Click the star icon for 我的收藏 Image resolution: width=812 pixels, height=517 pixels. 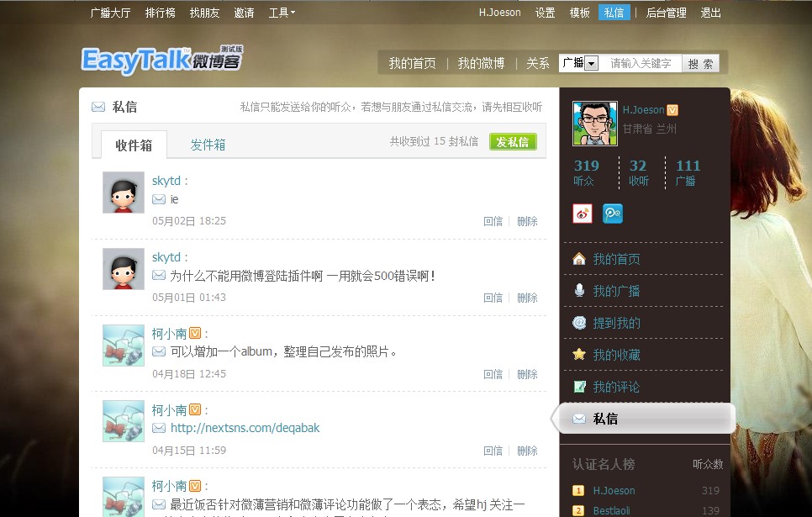[x=578, y=354]
